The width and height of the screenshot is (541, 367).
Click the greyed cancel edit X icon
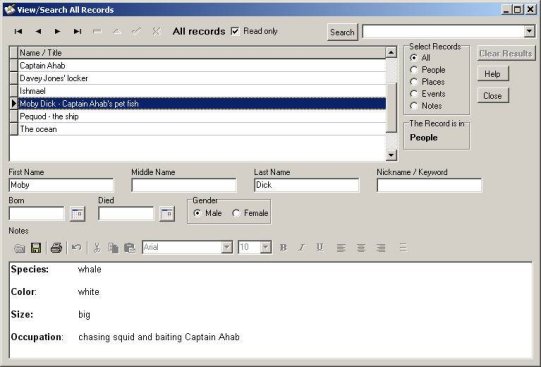[x=156, y=31]
